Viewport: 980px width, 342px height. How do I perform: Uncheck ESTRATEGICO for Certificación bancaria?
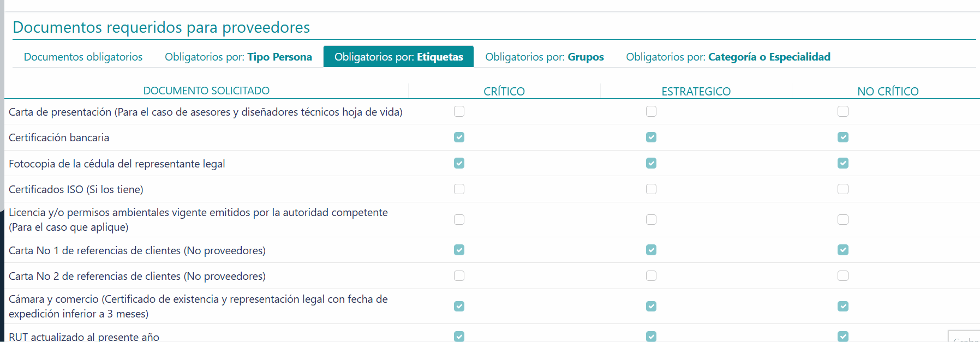pos(651,137)
